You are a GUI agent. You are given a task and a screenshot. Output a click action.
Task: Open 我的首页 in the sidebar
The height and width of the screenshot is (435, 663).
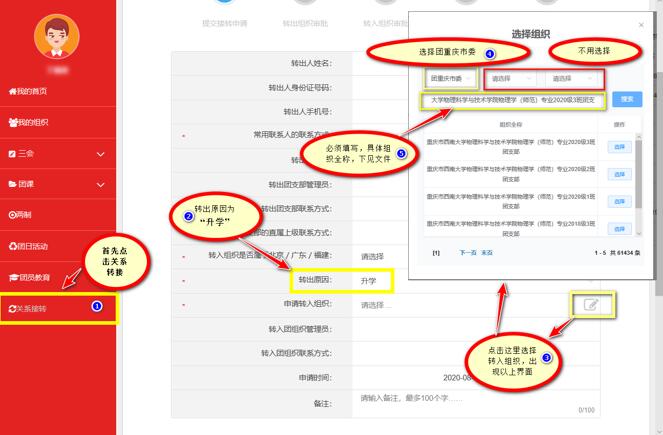[x=28, y=91]
